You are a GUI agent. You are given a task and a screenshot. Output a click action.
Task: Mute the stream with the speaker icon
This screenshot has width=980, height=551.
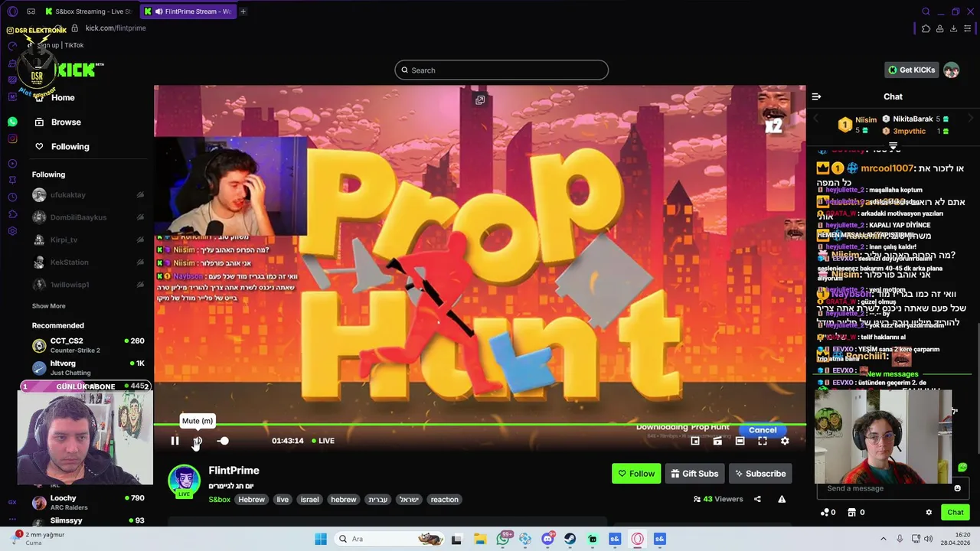pyautogui.click(x=198, y=441)
